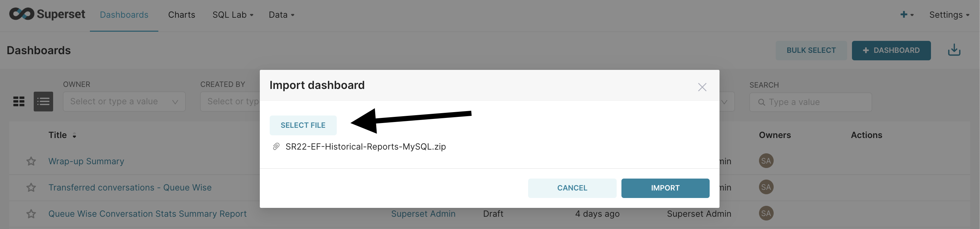Click the Import button
Viewport: 980px width, 229px height.
(x=665, y=188)
